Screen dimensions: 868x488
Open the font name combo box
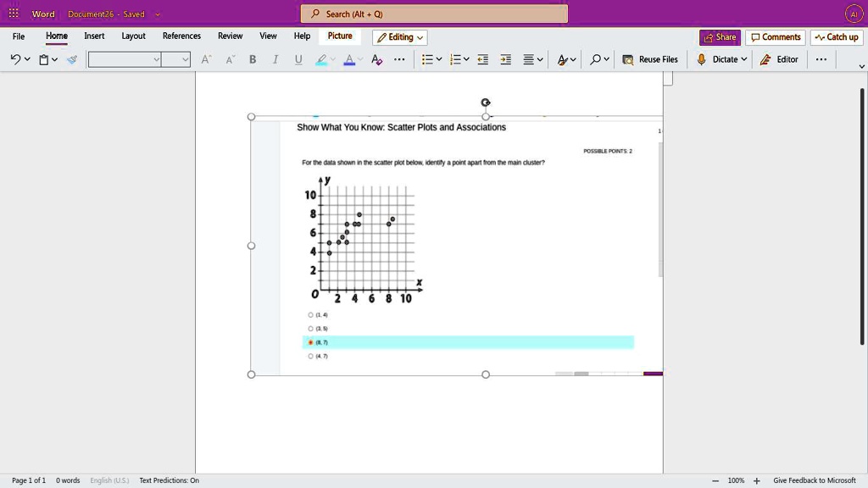coord(125,59)
